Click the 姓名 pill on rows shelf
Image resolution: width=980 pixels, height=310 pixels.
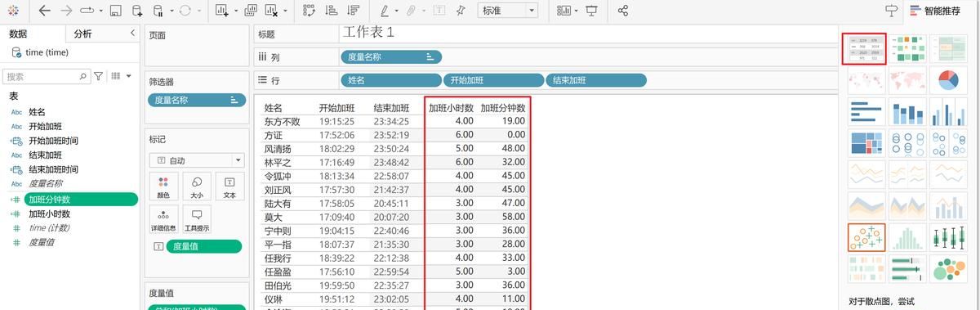pos(391,80)
